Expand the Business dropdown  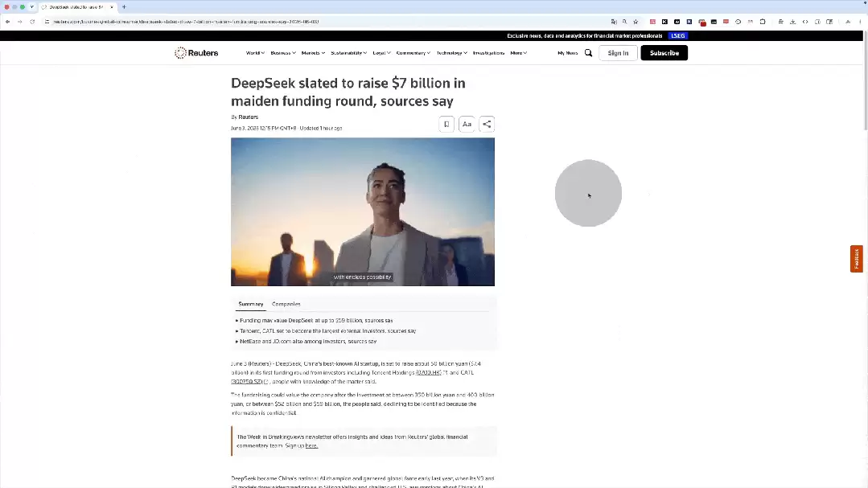283,53
